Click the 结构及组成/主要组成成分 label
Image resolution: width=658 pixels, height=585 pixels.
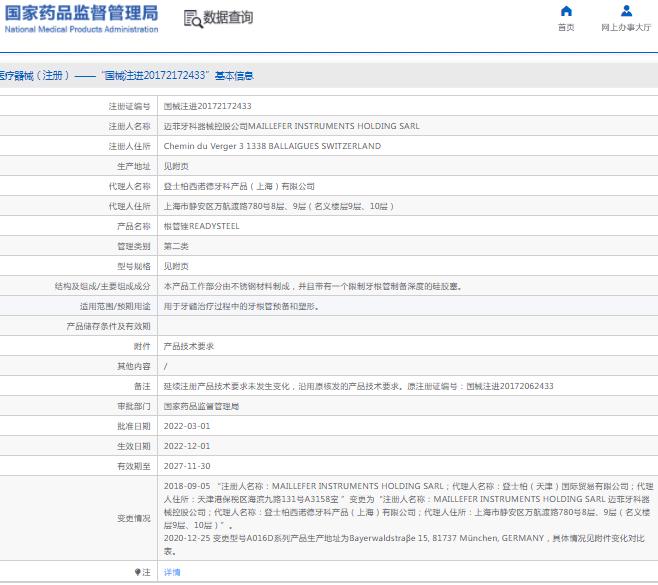[x=102, y=287]
